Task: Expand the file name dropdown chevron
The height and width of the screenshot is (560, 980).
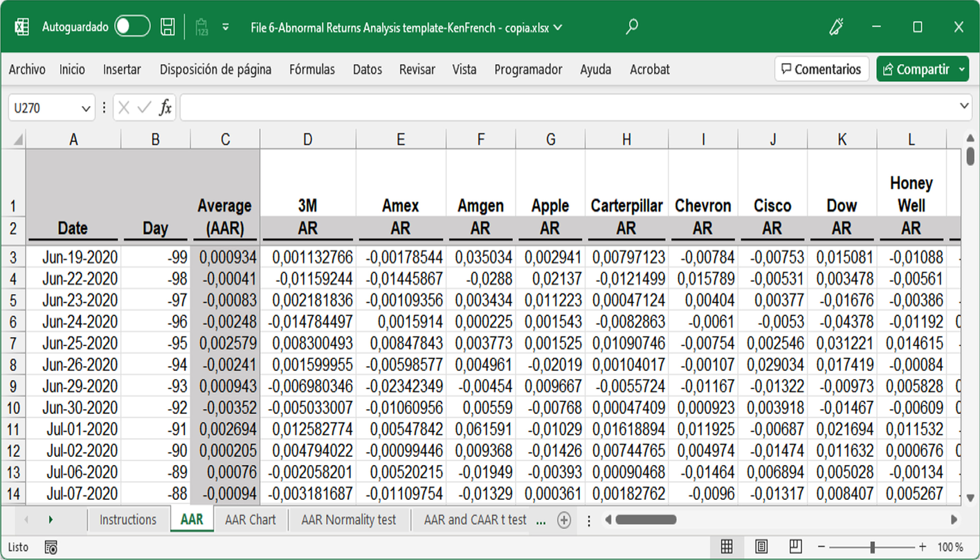Action: click(x=558, y=28)
